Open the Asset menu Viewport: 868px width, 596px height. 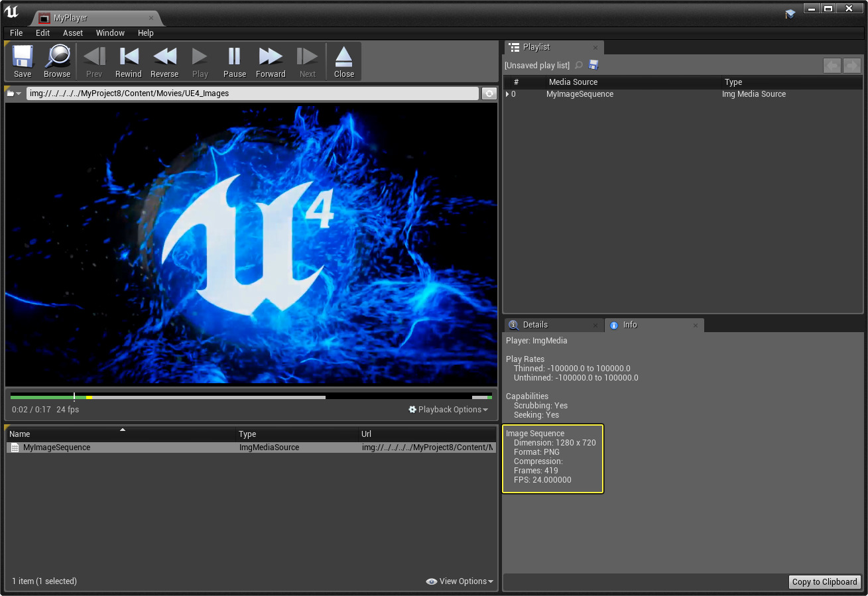coord(73,32)
